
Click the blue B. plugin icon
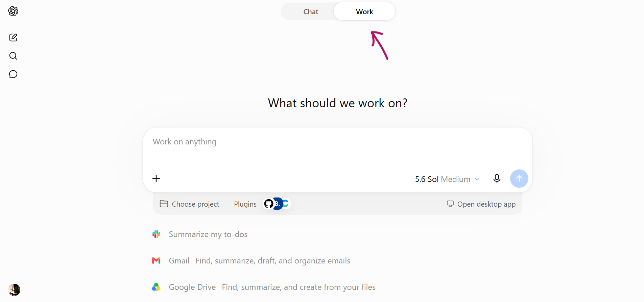click(278, 204)
